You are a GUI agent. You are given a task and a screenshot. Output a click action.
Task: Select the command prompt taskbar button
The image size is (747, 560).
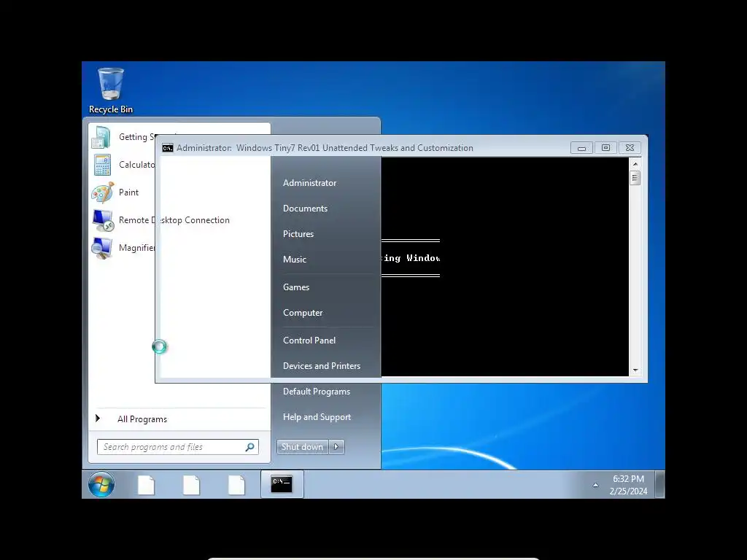click(282, 484)
